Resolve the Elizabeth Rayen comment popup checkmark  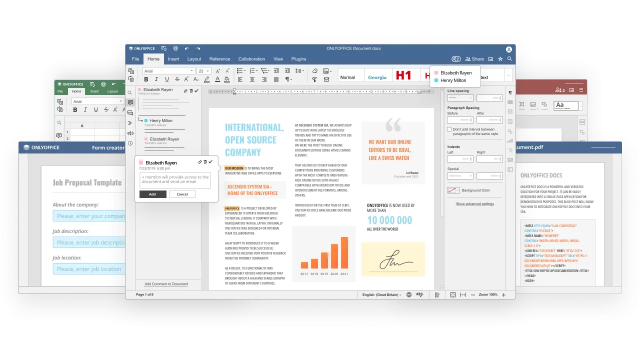(x=211, y=162)
